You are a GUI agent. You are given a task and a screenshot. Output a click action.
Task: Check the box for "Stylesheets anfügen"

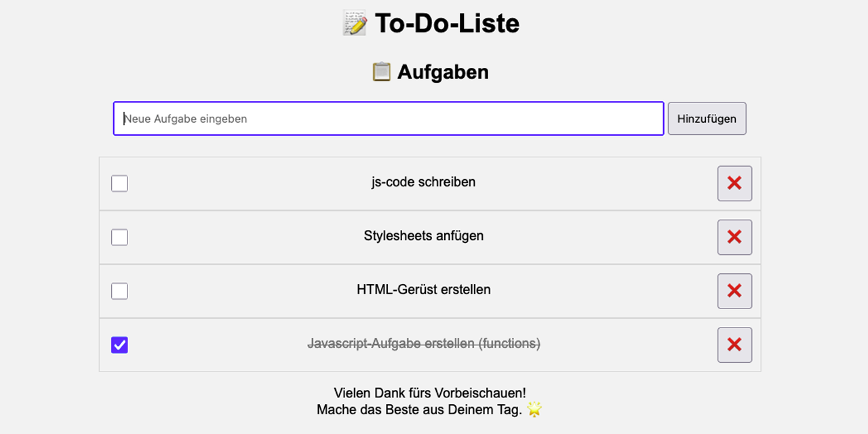click(x=119, y=237)
